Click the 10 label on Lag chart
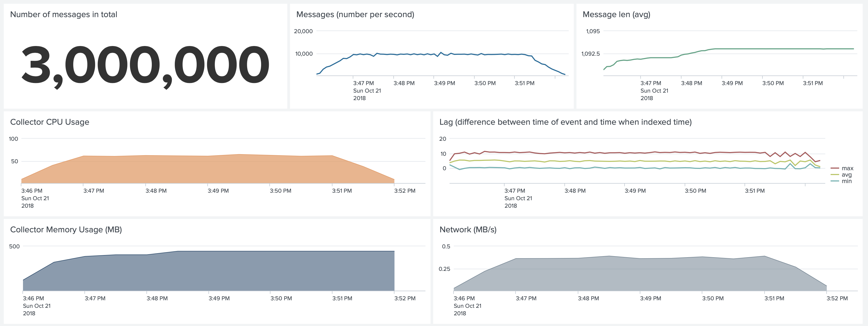The width and height of the screenshot is (868, 326). [443, 154]
